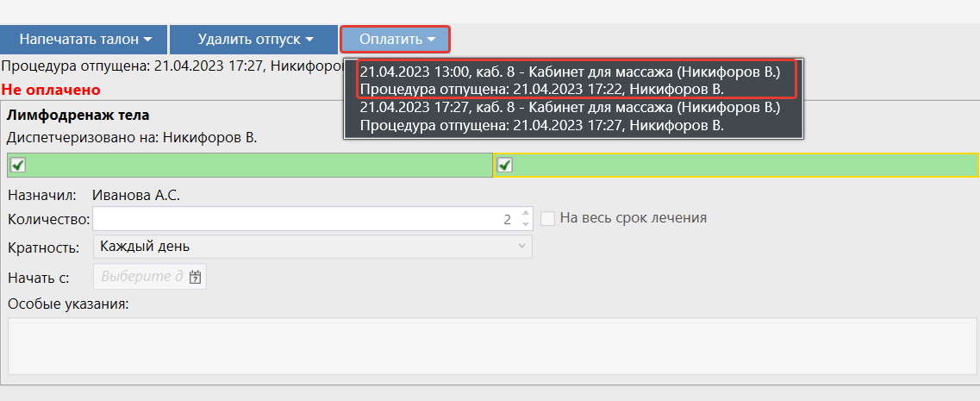Increase quantity with the up stepper arrow
This screenshot has height=401, width=980.
(x=525, y=213)
